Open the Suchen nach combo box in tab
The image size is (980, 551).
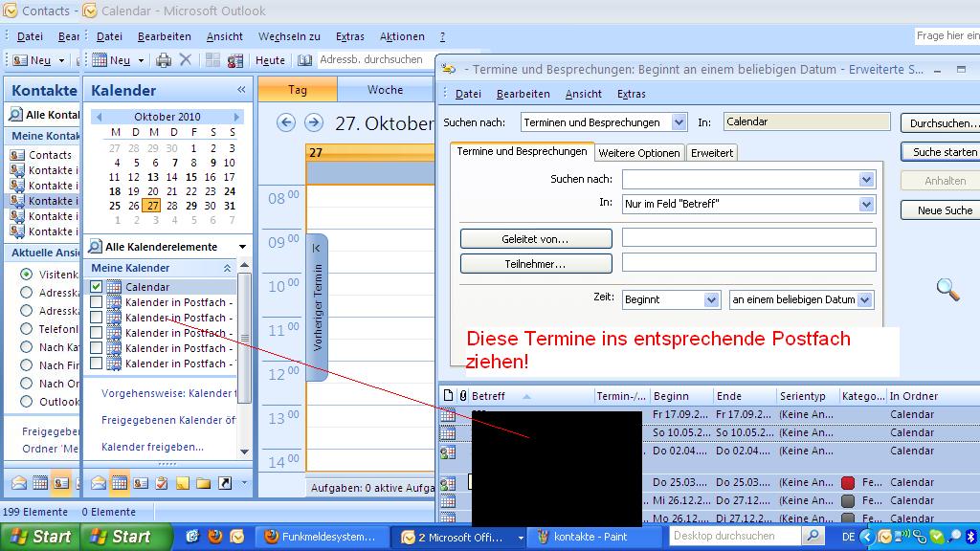[865, 180]
